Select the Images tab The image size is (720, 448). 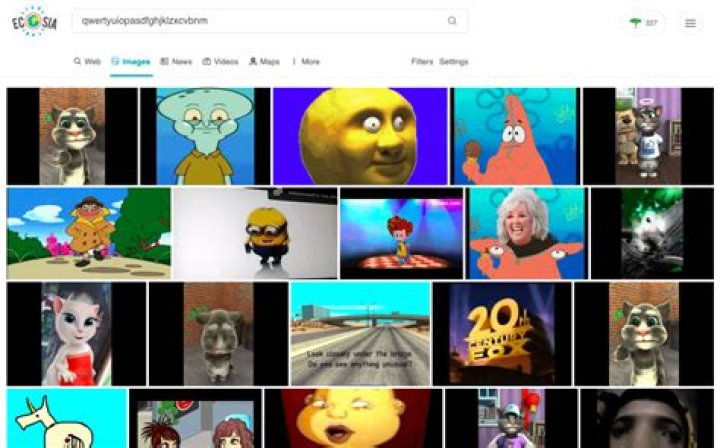[x=131, y=62]
